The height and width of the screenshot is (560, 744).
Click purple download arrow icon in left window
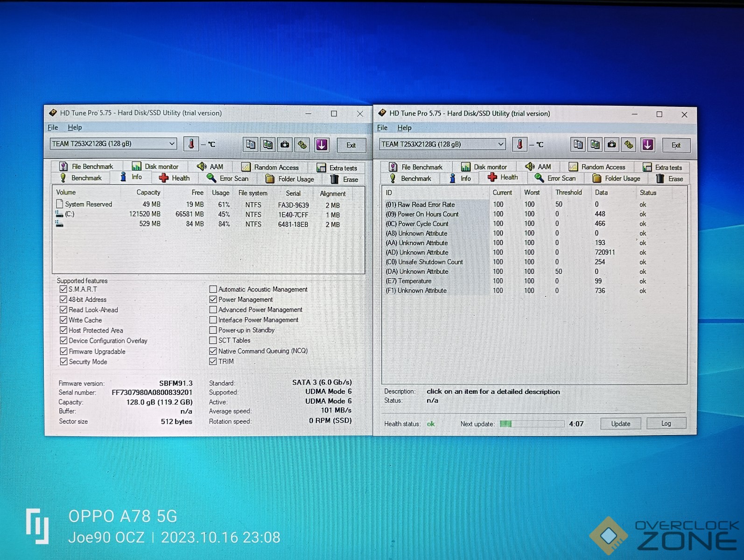(x=322, y=145)
